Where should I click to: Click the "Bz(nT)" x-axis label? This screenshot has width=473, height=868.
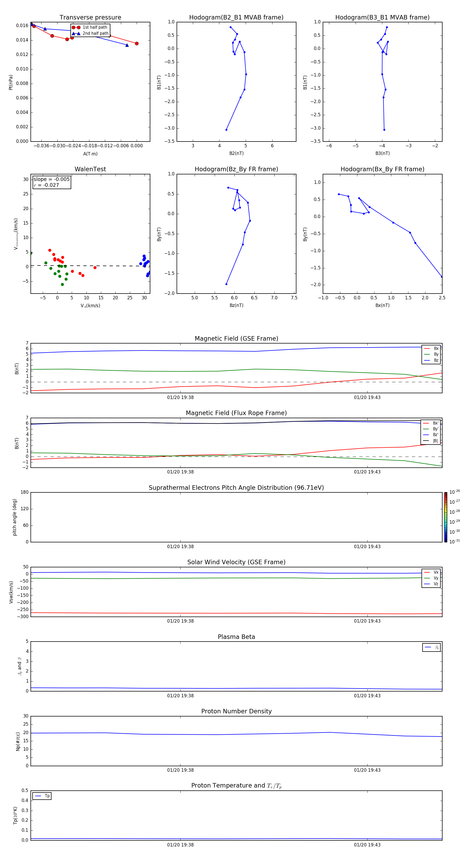point(236,305)
